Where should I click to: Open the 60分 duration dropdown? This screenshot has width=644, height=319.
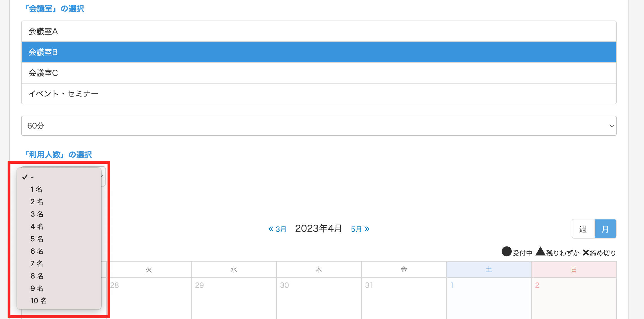(x=319, y=126)
